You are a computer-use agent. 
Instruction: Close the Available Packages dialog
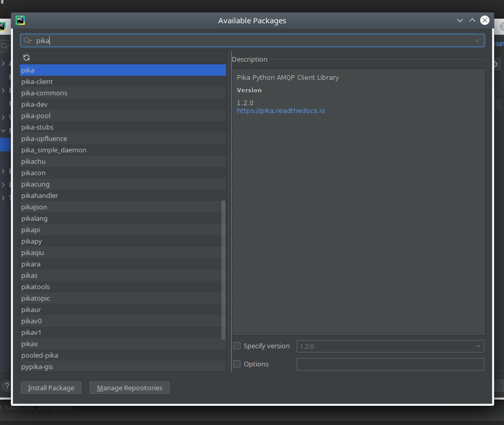pos(485,20)
